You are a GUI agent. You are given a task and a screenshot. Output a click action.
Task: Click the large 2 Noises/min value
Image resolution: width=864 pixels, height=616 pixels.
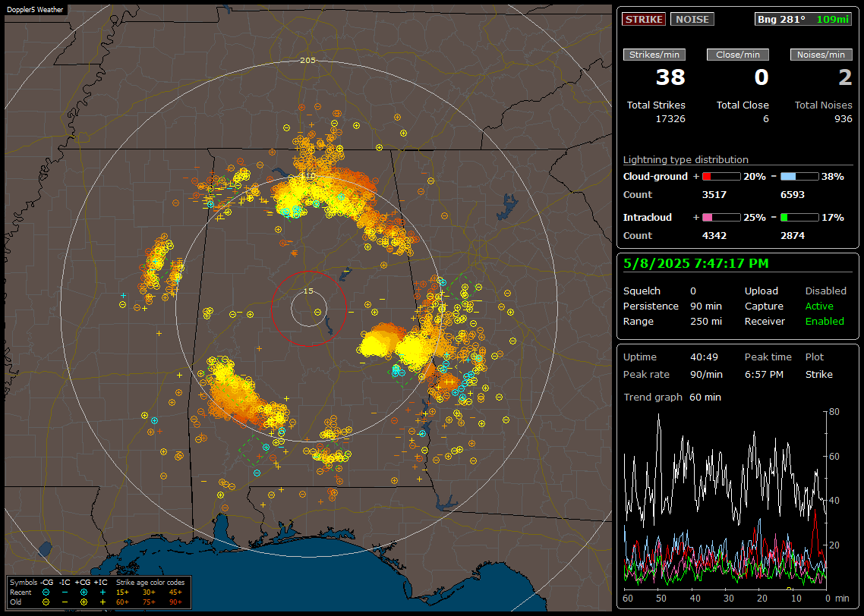(x=845, y=77)
